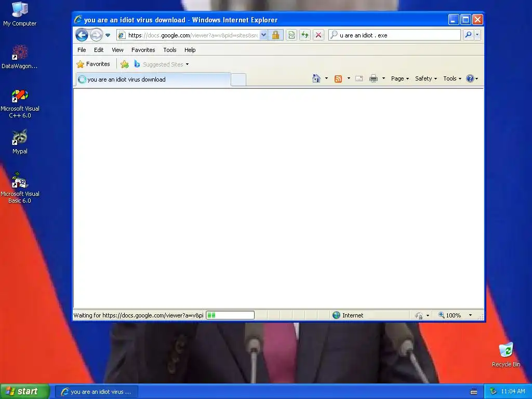Click the Read Mail icon
Image resolution: width=532 pixels, height=399 pixels.
[359, 79]
